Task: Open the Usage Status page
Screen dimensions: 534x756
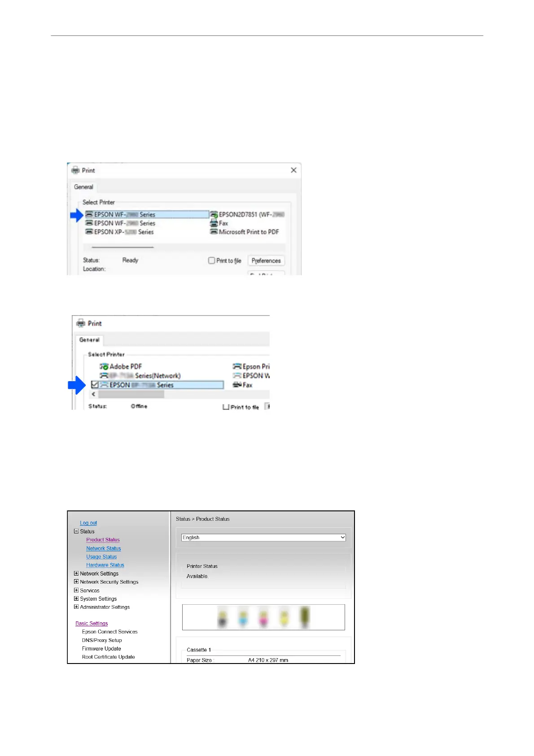Action: 101,557
